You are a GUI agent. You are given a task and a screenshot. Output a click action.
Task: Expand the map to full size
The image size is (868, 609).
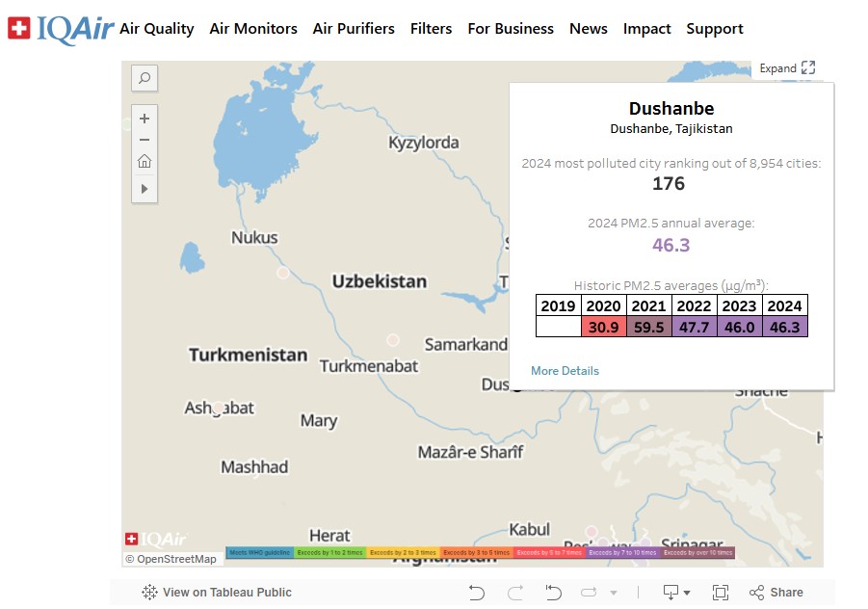click(787, 68)
